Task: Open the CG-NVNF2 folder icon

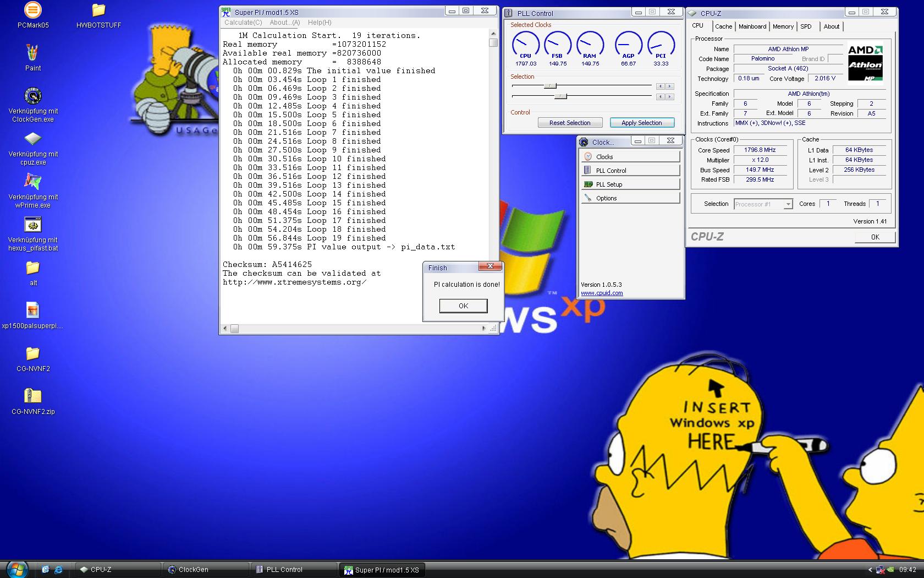Action: [x=33, y=353]
